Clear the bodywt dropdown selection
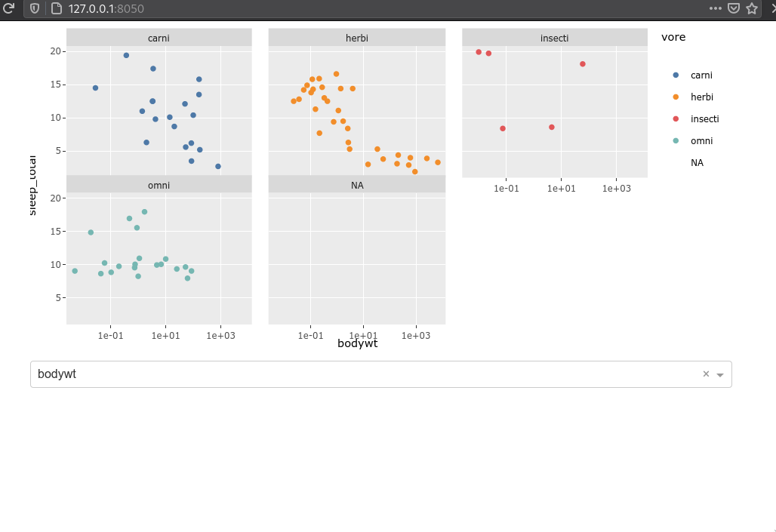776x532 pixels. tap(707, 374)
